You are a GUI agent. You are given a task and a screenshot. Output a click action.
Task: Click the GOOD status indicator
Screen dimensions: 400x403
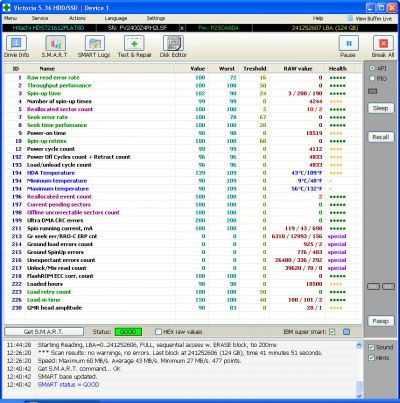(x=128, y=332)
